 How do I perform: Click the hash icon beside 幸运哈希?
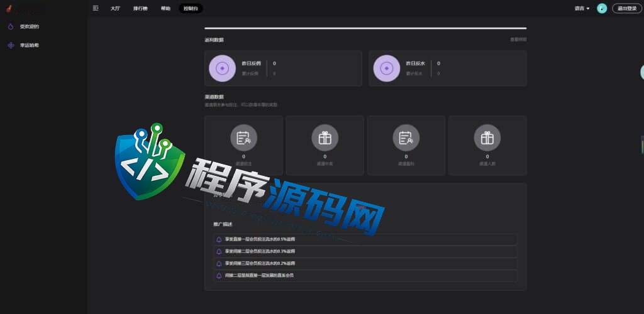[11, 45]
